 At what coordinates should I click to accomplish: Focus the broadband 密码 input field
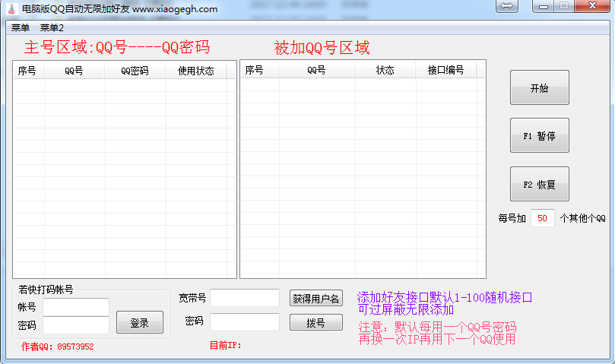click(x=245, y=322)
